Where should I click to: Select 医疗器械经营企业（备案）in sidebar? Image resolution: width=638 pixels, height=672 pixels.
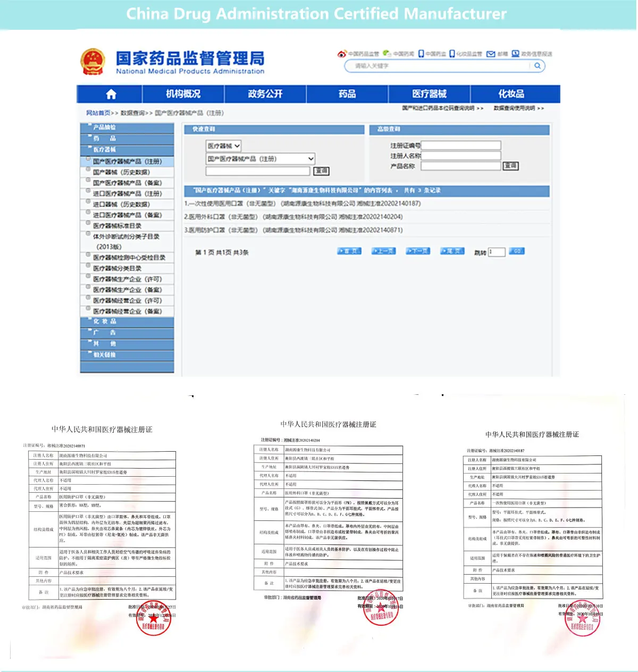tap(128, 311)
